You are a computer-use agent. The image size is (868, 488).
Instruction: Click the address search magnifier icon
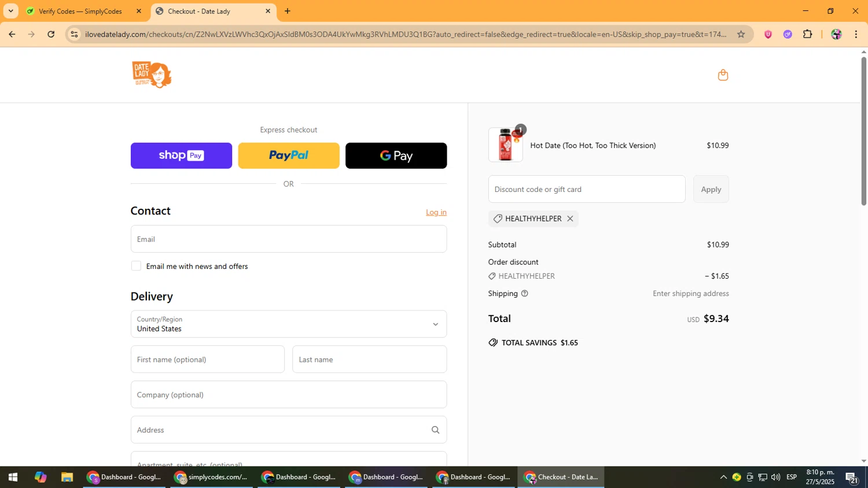(x=435, y=430)
